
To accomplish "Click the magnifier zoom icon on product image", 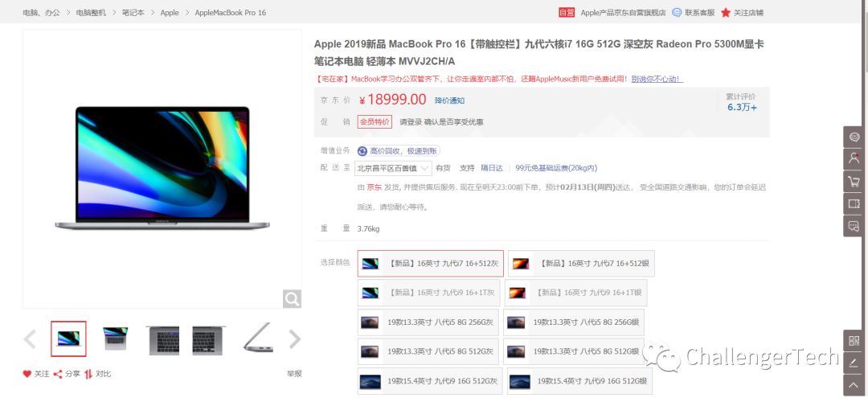I will click(x=292, y=299).
